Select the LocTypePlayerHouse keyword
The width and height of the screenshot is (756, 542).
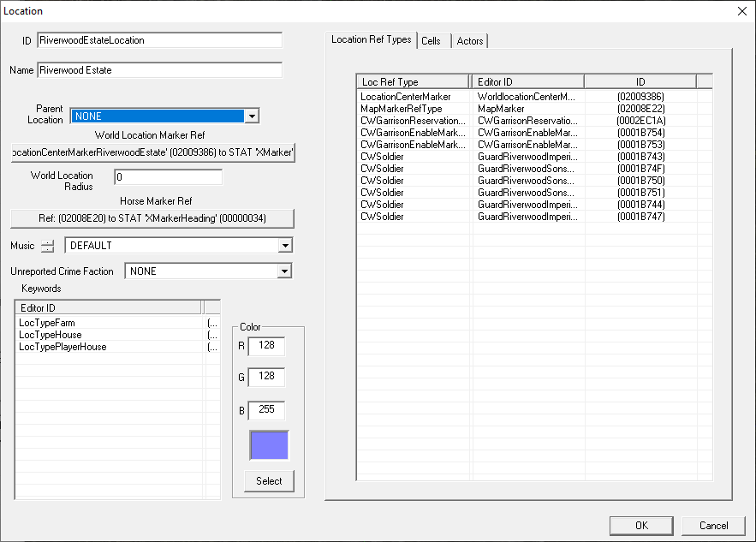click(63, 347)
